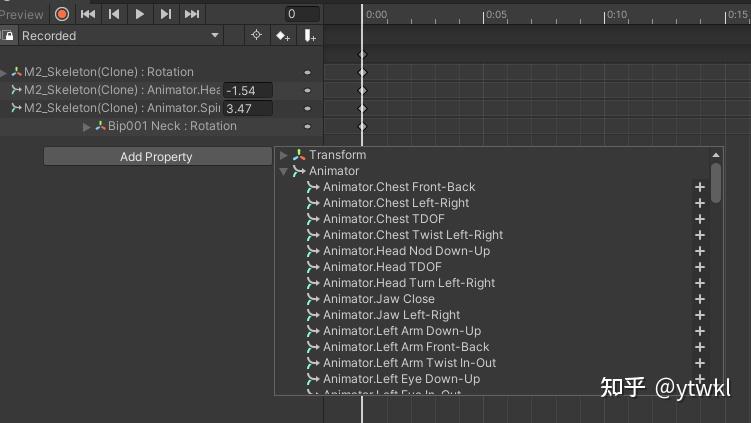Add Animator.Chest Left-Right property

(x=700, y=203)
